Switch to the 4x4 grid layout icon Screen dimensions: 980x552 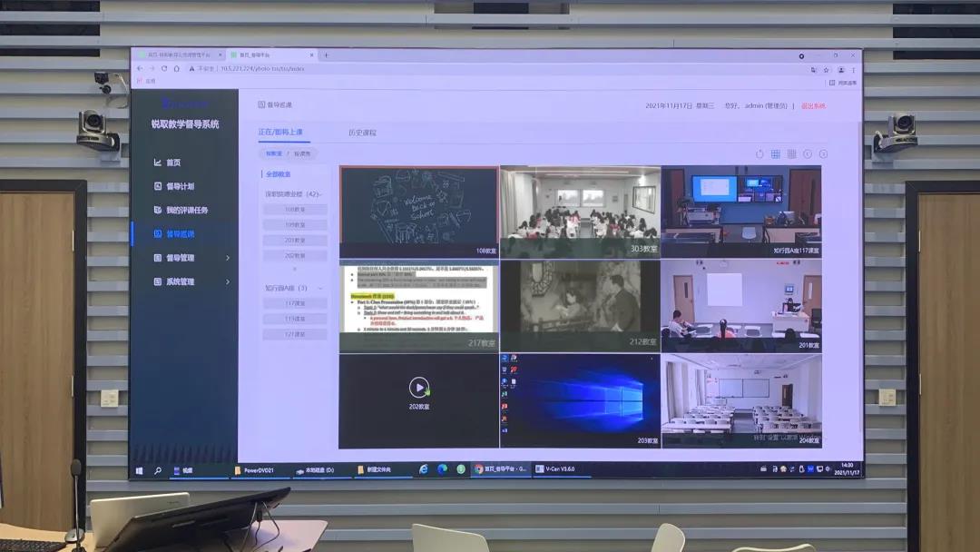pos(791,154)
